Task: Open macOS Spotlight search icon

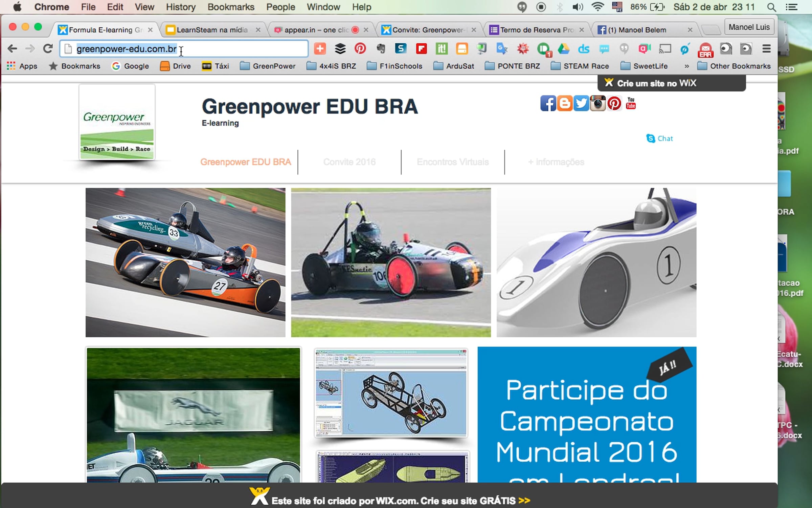Action: tap(771, 7)
